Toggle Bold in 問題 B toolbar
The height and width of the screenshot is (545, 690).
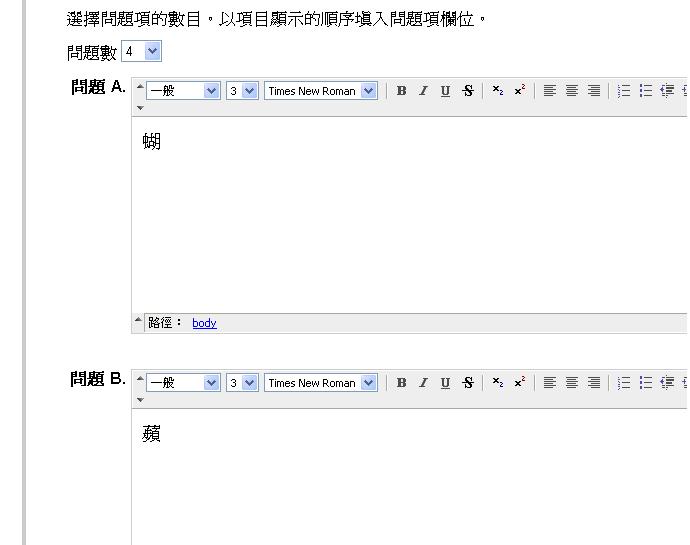point(401,383)
